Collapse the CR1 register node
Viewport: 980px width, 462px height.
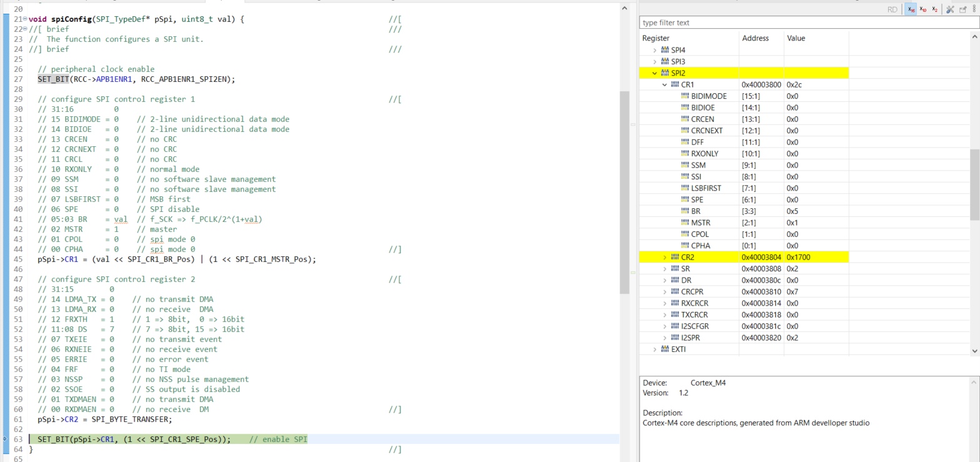coord(665,84)
